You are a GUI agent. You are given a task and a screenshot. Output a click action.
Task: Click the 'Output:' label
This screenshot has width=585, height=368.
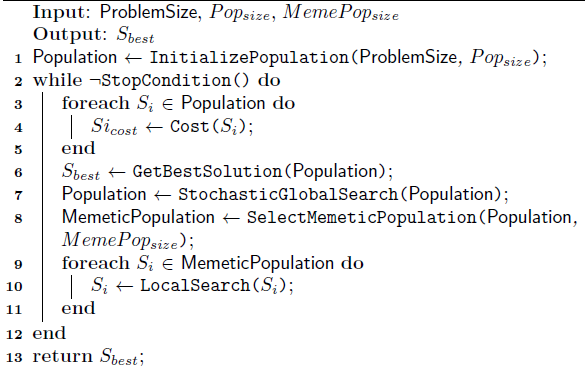click(x=70, y=35)
